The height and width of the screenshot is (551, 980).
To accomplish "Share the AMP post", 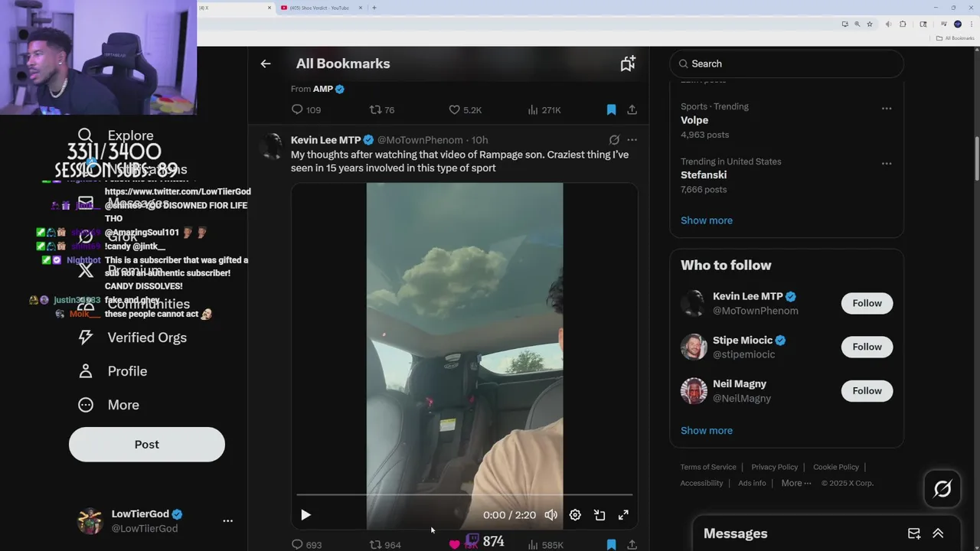I will (632, 110).
